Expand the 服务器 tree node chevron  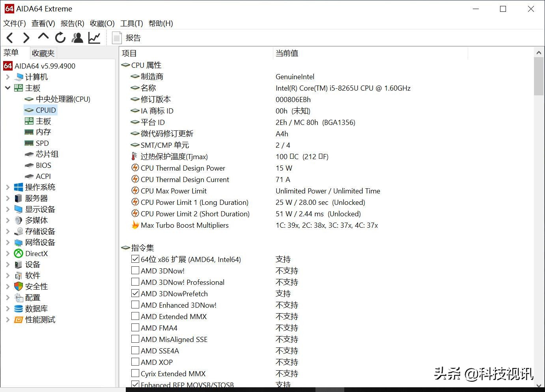(7, 198)
